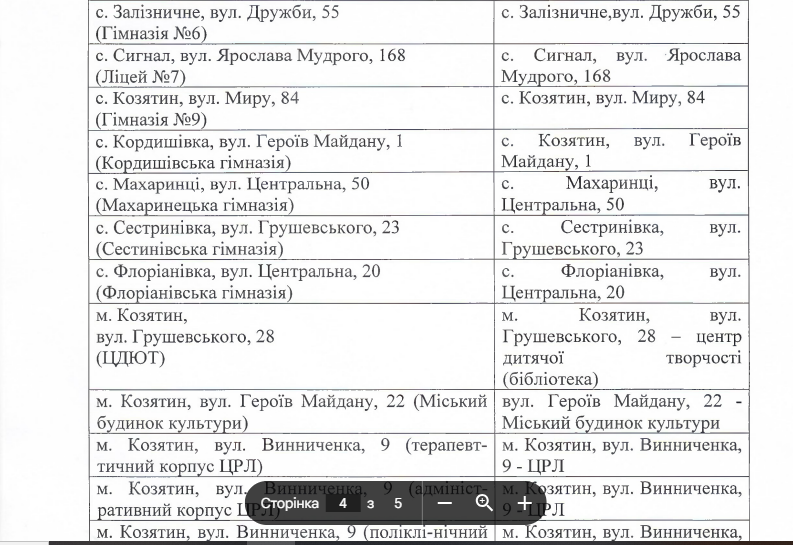793x545 pixels.
Task: Click the zoom out minus icon
Action: click(445, 503)
